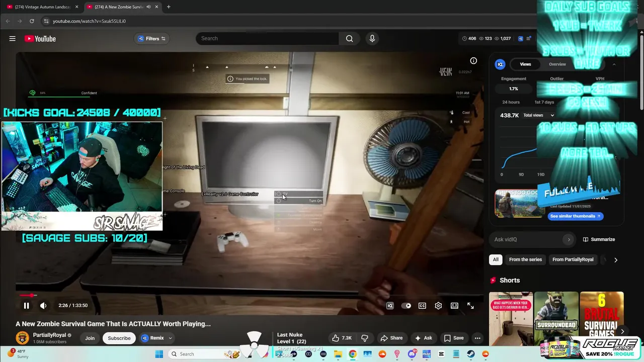Like the video with 7.3K thumbs up
The width and height of the screenshot is (644, 362).
[x=342, y=338]
